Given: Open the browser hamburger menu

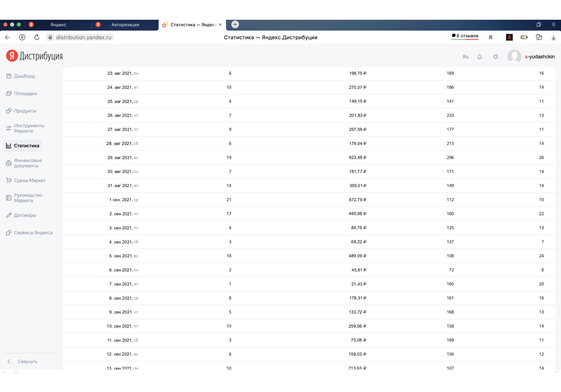Looking at the screenshot, I should (x=553, y=24).
